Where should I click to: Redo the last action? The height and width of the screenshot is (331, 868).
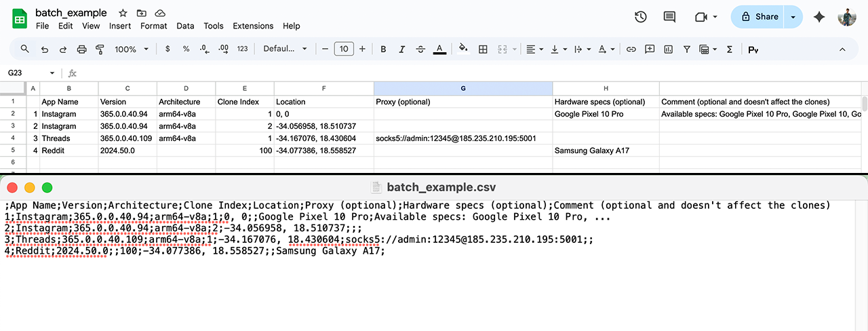[63, 49]
